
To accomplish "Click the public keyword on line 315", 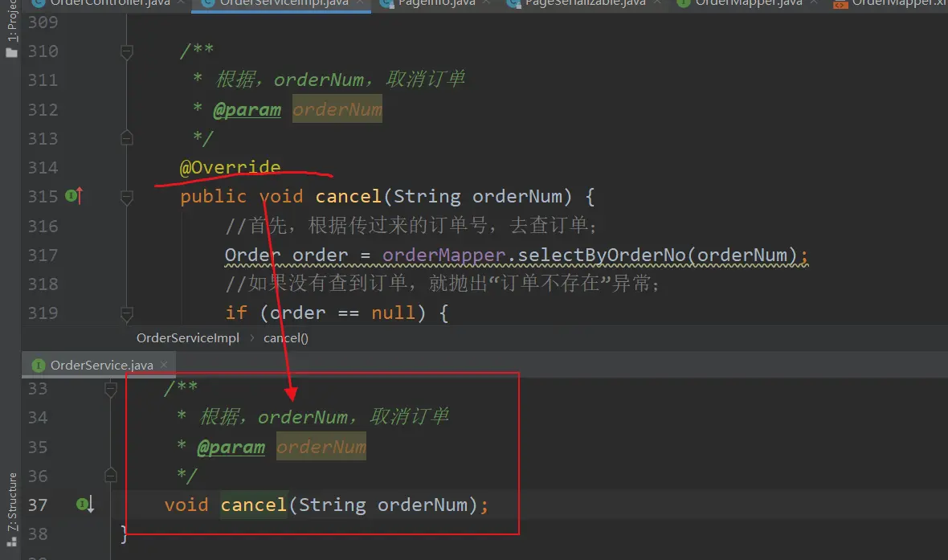I will point(214,197).
